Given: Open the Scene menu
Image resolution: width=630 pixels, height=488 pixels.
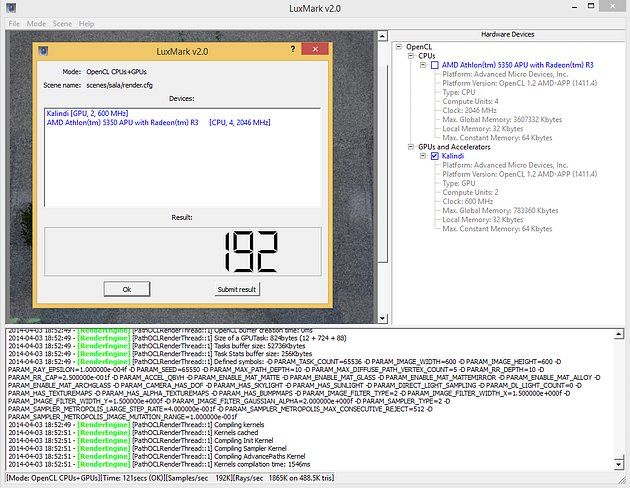Looking at the screenshot, I should 62,24.
